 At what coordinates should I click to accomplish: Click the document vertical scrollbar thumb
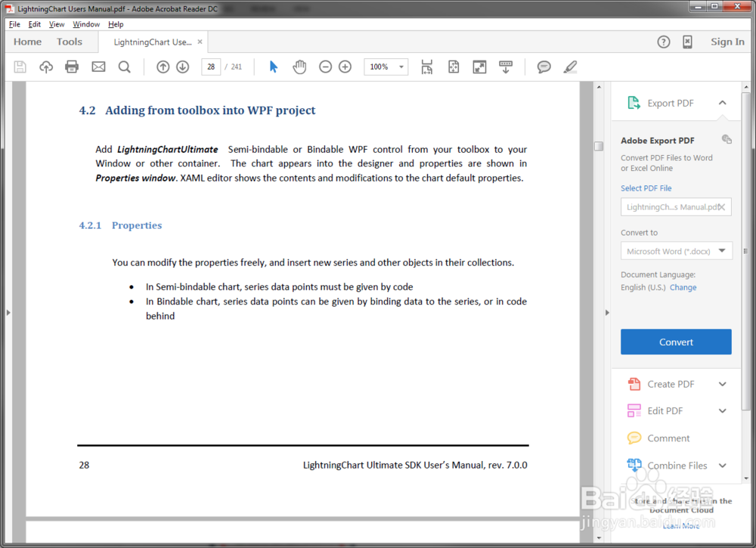click(x=599, y=146)
